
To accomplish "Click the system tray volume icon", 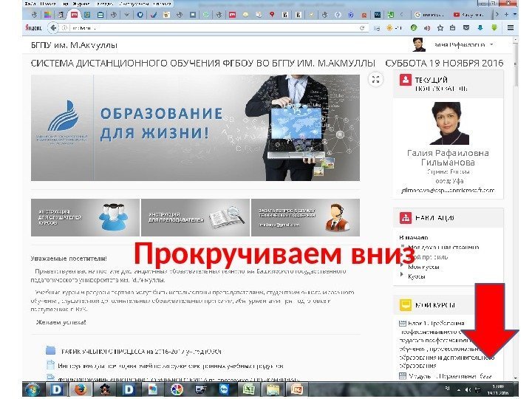I will (x=468, y=390).
